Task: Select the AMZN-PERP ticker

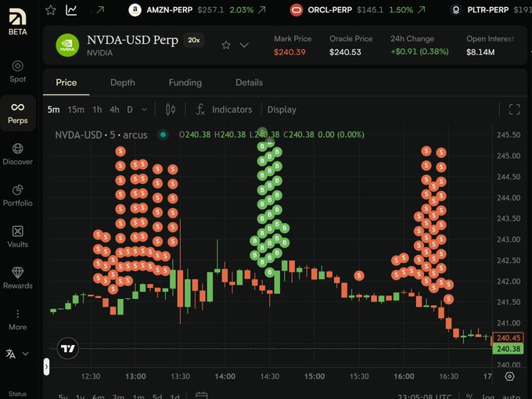Action: pyautogui.click(x=197, y=10)
